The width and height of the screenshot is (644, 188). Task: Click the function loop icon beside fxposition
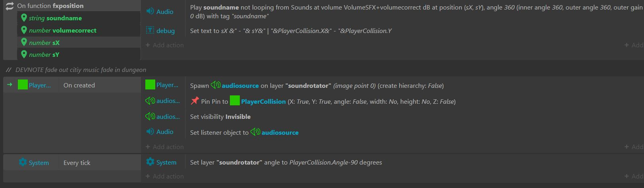pos(10,6)
